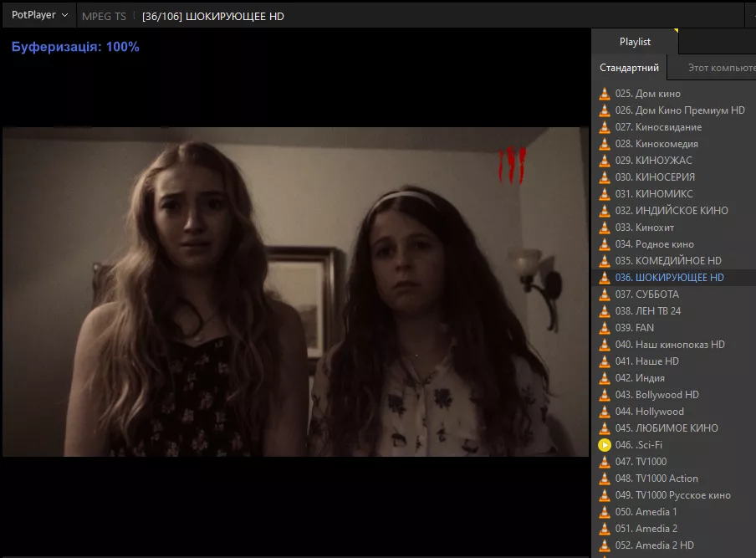Switch to the Playlist tab
Viewport: 756px width, 558px height.
click(x=635, y=42)
